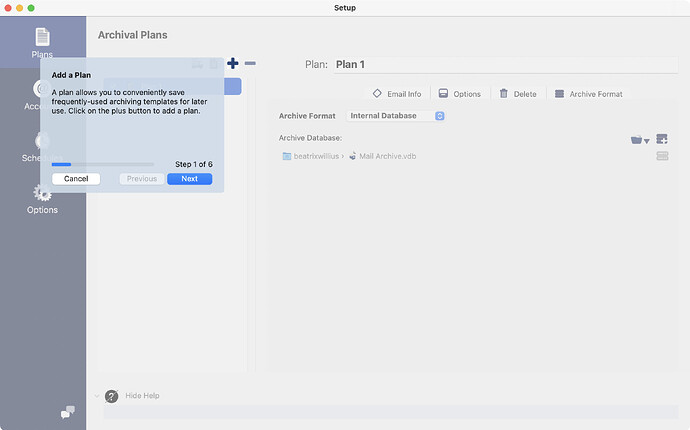Click Cancel in the Add a Plan tutorial
This screenshot has width=690, height=430.
pyautogui.click(x=76, y=179)
